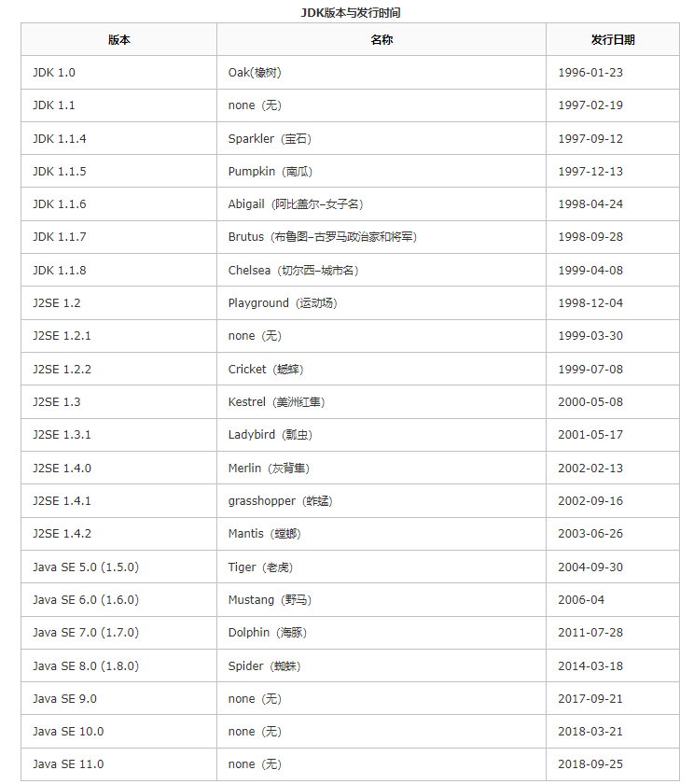Image resolution: width=694 pixels, height=784 pixels.
Task: Select the 1996-01-23 release date
Action: coord(590,73)
